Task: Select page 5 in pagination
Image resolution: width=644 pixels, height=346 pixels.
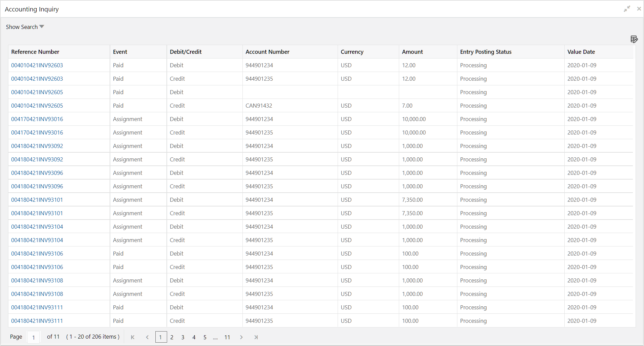Action: tap(205, 337)
